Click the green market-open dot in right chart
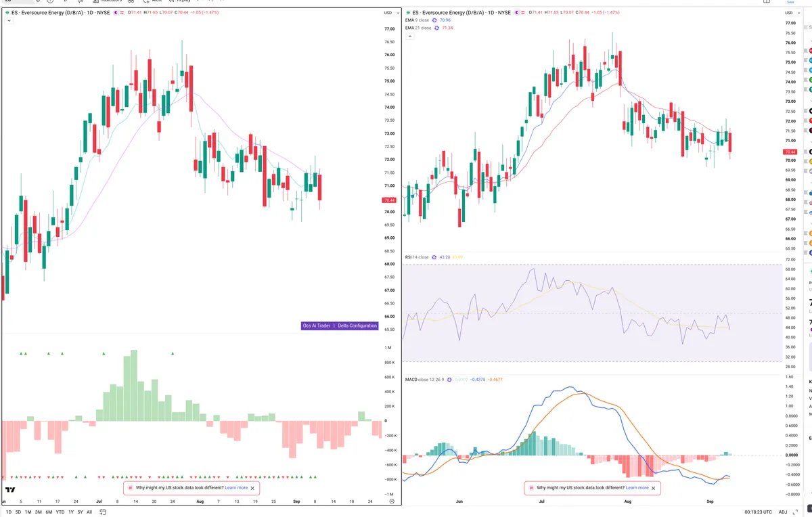 point(408,13)
